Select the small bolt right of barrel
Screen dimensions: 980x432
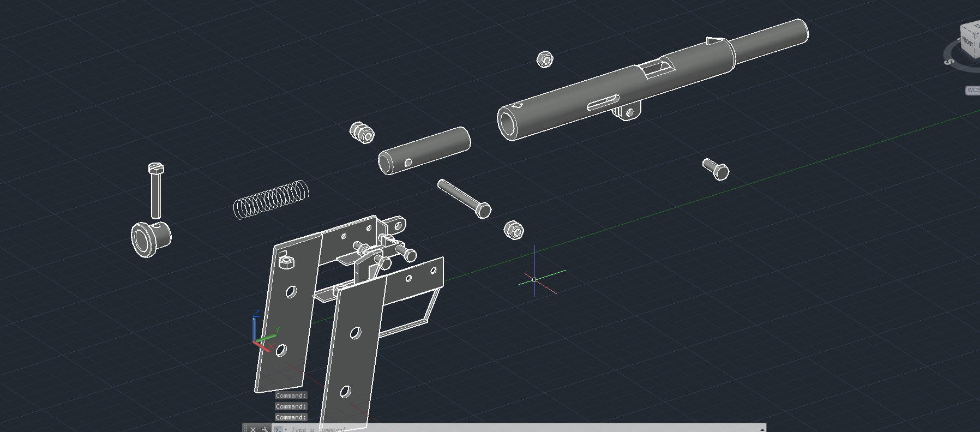[x=716, y=169]
